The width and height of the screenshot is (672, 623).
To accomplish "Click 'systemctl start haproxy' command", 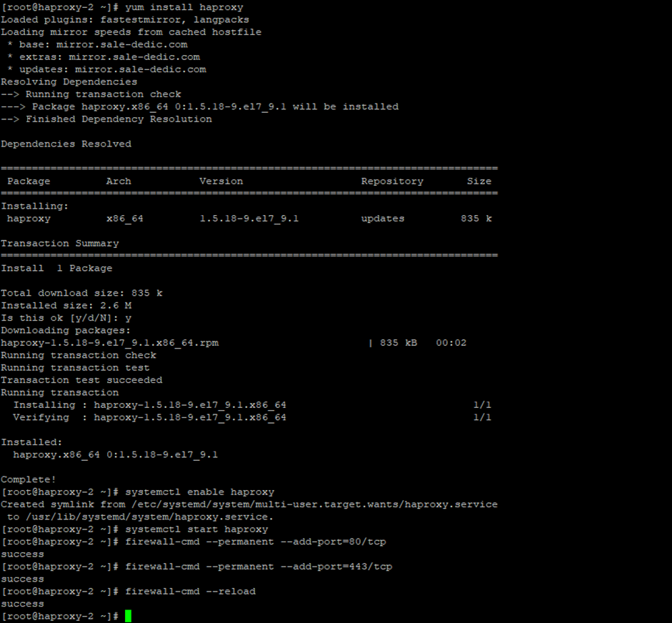I will tap(196, 529).
